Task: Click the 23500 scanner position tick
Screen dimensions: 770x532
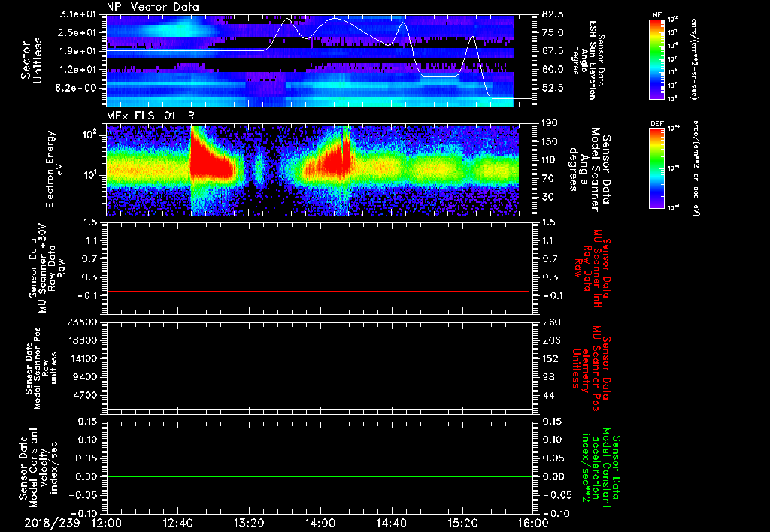Action: coord(82,322)
